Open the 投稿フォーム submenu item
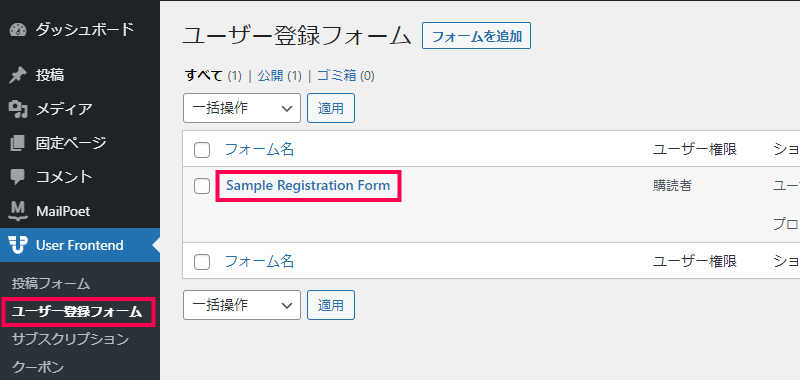This screenshot has height=380, width=800. (51, 284)
